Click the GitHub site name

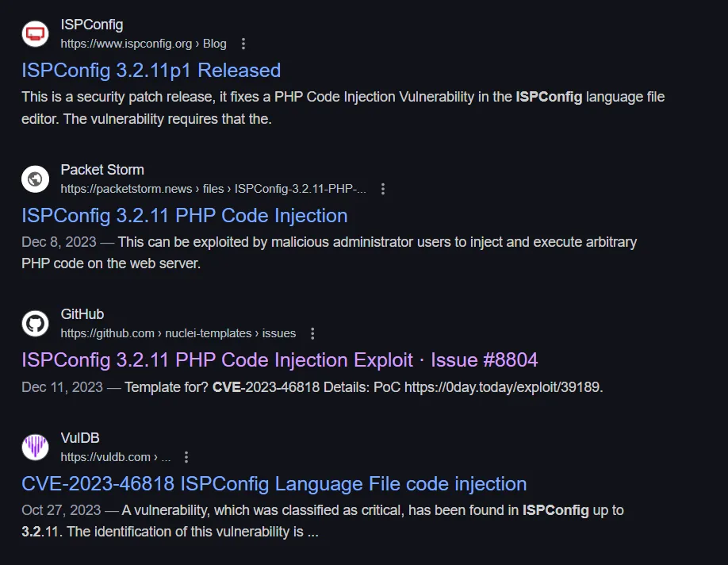tap(82, 314)
